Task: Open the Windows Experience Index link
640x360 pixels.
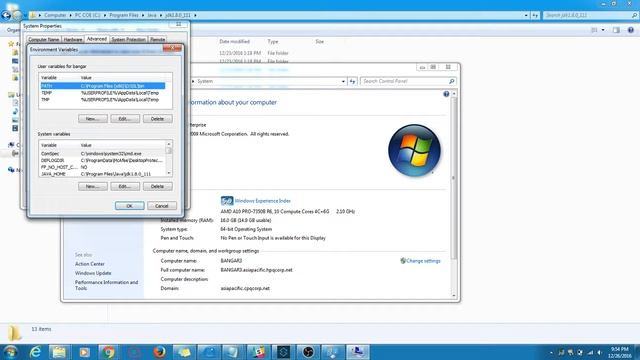Action: tap(263, 201)
